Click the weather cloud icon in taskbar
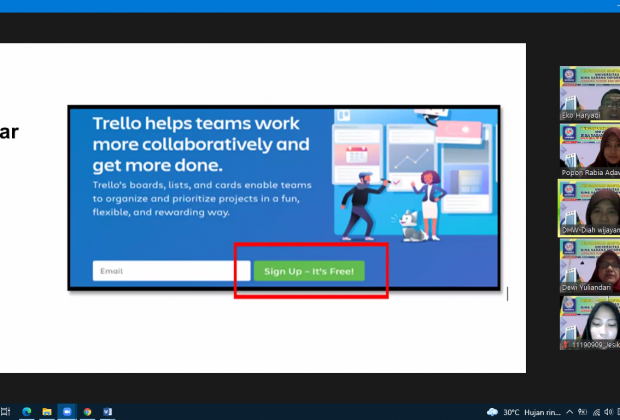Viewport: 620px width, 420px height. pos(492,412)
